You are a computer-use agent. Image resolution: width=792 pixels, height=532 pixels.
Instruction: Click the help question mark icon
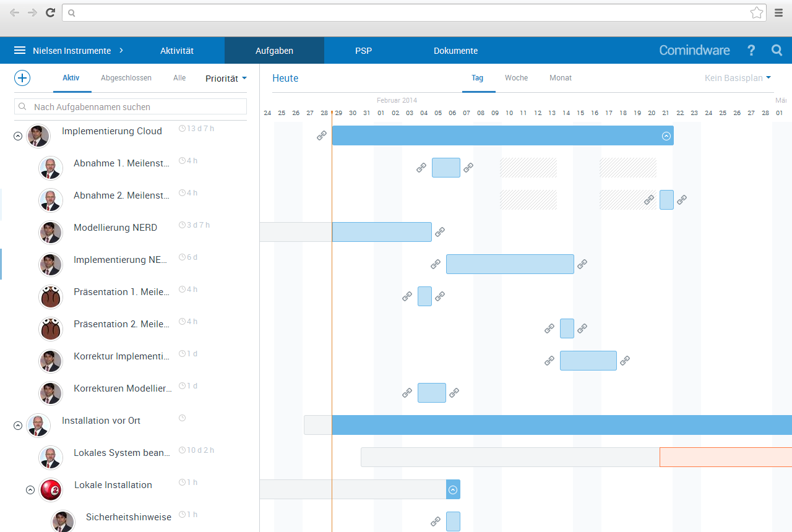tap(751, 51)
